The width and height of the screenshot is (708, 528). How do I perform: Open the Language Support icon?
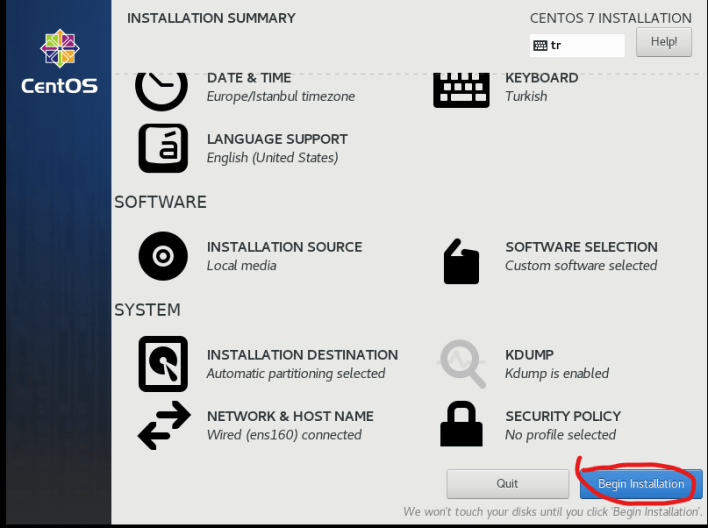point(163,148)
